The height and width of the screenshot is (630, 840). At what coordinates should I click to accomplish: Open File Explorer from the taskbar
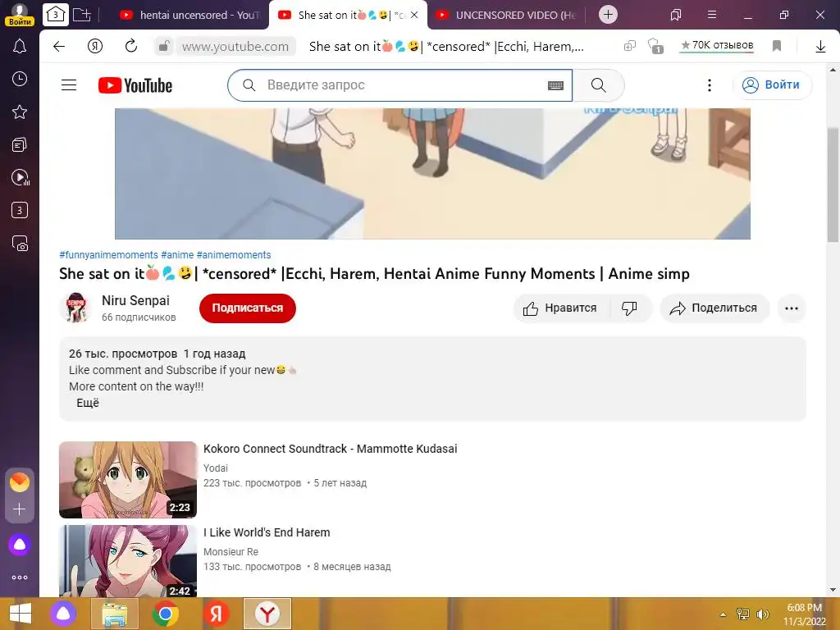coord(115,614)
